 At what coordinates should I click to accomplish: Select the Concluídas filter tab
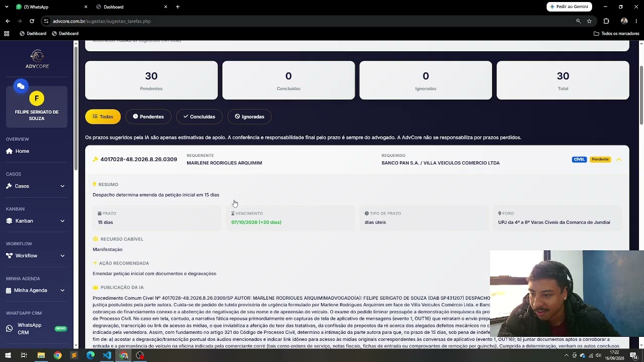[x=199, y=117]
